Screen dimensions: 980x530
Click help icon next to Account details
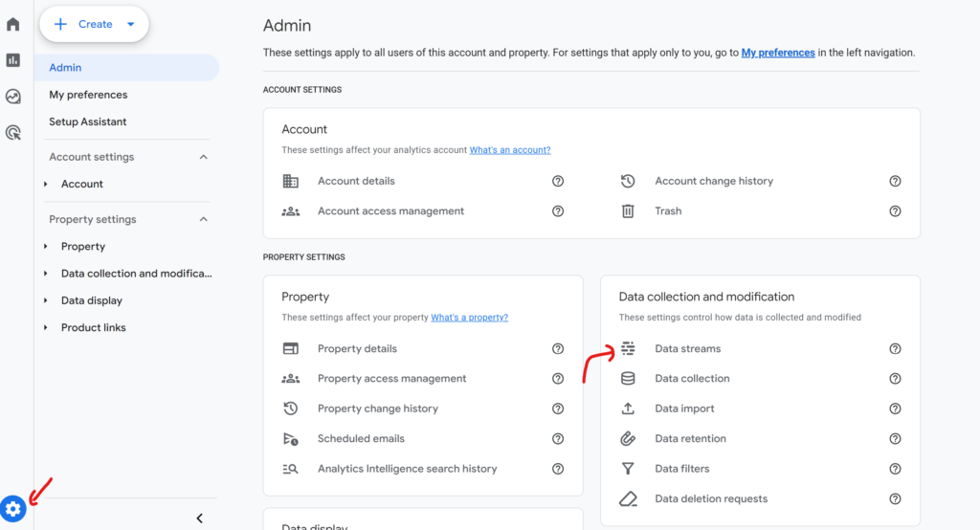tap(558, 181)
